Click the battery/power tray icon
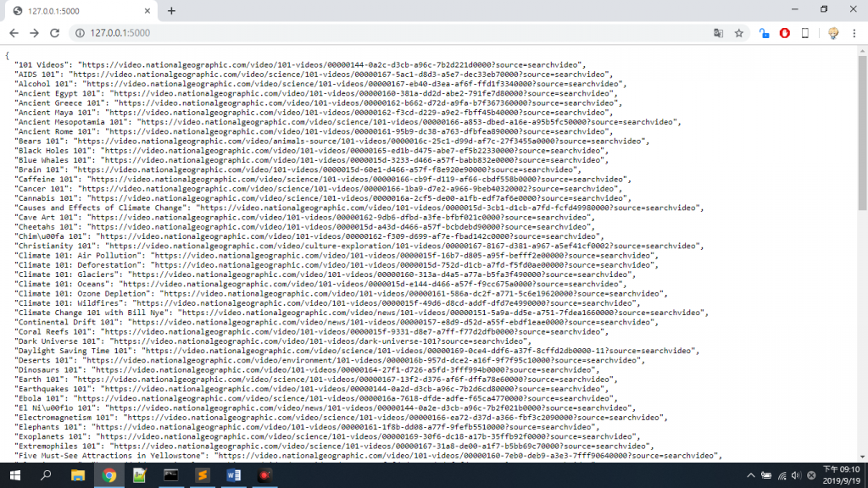Viewport: 868px width, 488px height. (766, 475)
